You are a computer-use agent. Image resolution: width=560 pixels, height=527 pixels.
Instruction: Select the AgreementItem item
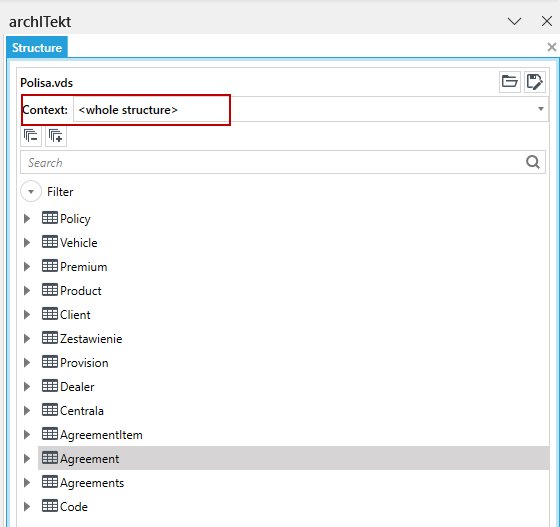click(x=101, y=435)
